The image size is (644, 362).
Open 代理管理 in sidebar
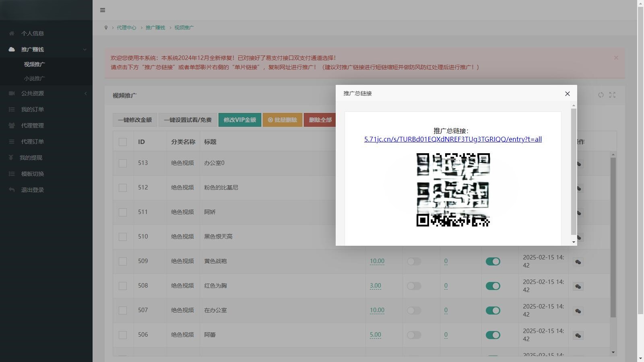coord(33,125)
